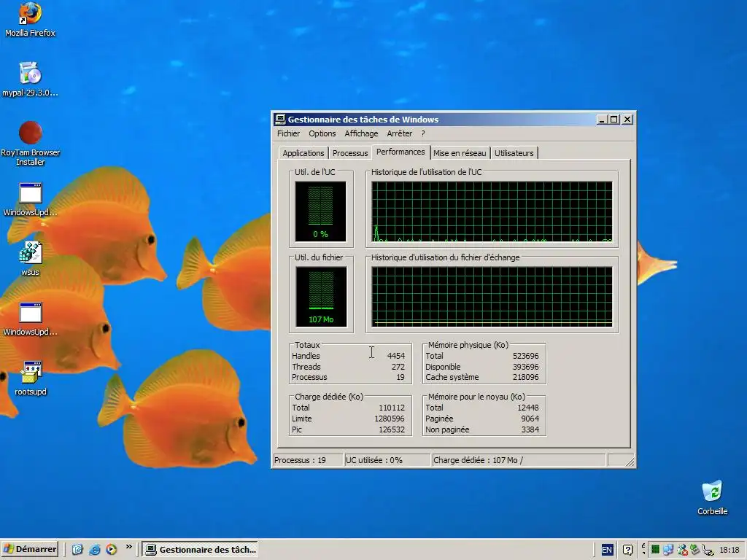Click the Util. de l'UC gauge
747x560 pixels.
coord(321,212)
